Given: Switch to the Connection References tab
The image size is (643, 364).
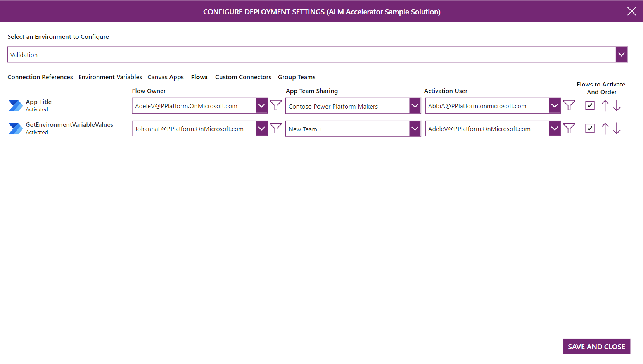Looking at the screenshot, I should pyautogui.click(x=40, y=77).
